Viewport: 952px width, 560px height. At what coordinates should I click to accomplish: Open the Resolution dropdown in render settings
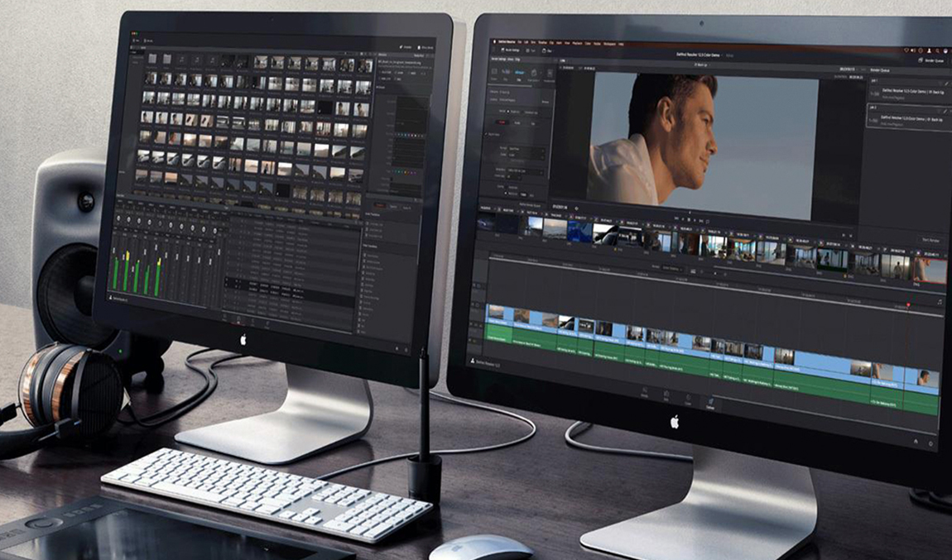525,171
